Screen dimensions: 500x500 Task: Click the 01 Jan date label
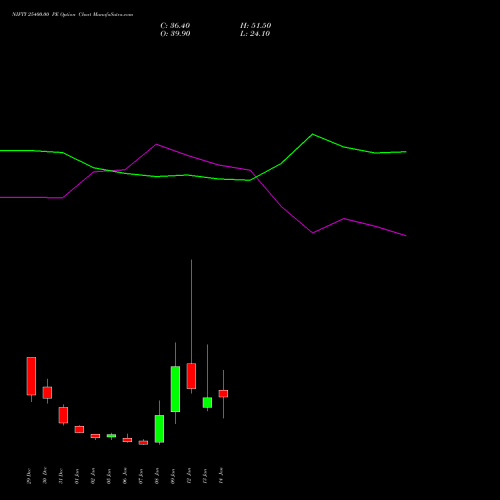click(x=77, y=476)
